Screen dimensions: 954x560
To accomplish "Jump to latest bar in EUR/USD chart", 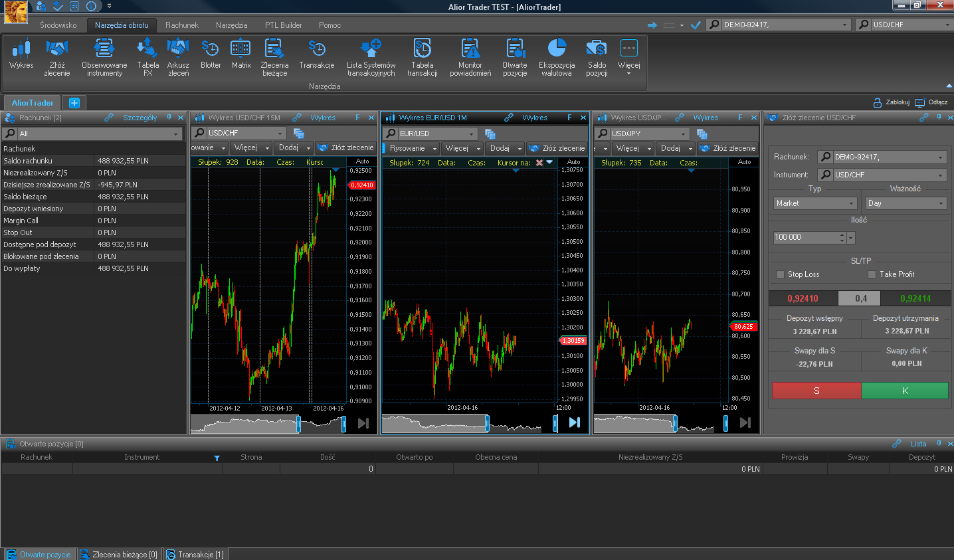I will coord(574,422).
